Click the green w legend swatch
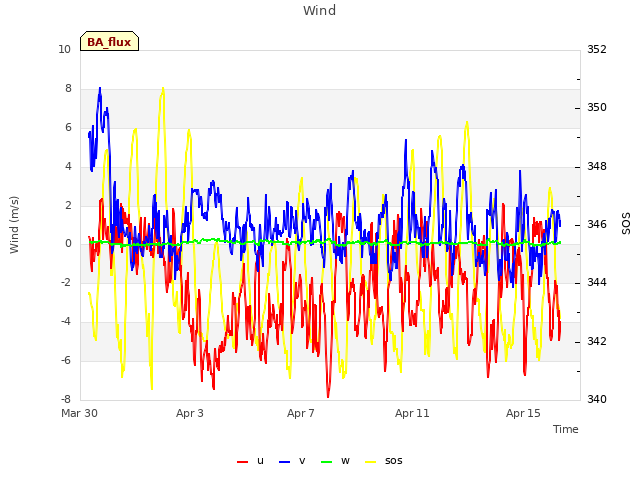Image resolution: width=640 pixels, height=480 pixels. click(x=327, y=462)
